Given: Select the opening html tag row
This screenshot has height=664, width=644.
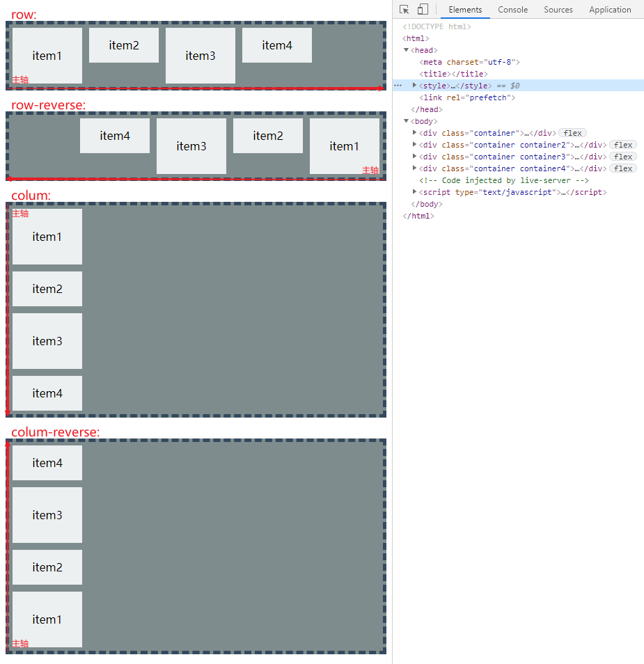Looking at the screenshot, I should (x=416, y=38).
